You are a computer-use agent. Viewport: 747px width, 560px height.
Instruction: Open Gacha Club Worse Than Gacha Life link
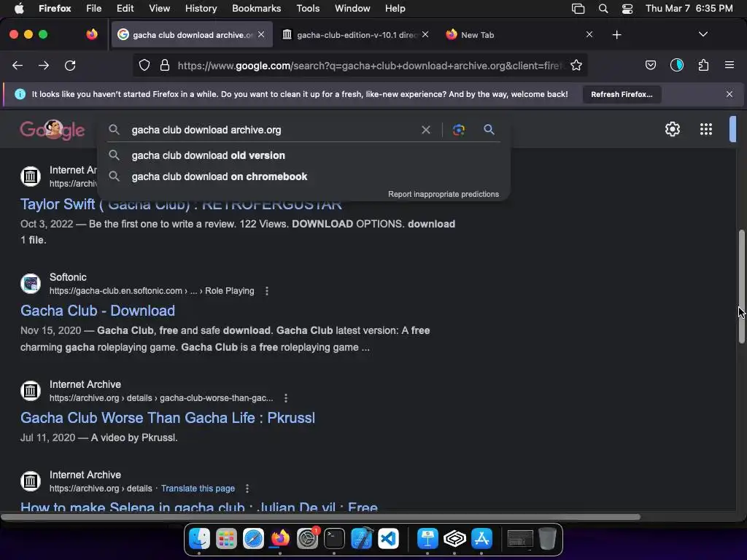coord(168,418)
